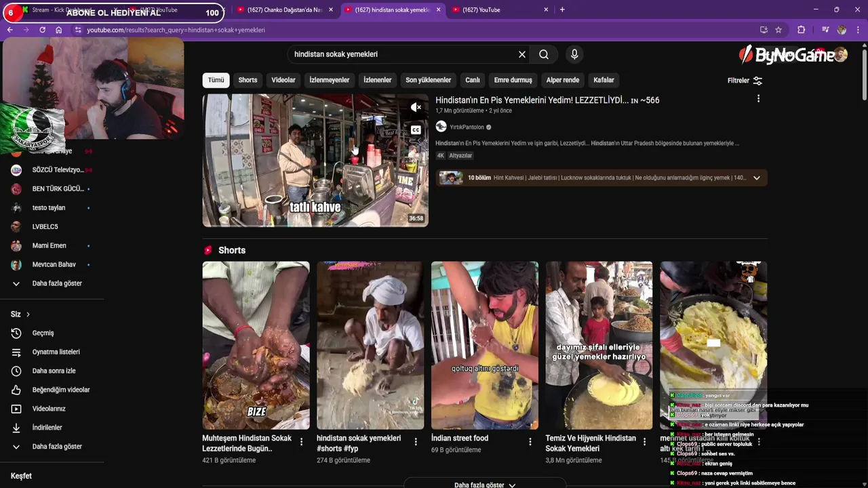
Task: Select the Alper rende filter chip
Action: tap(563, 80)
